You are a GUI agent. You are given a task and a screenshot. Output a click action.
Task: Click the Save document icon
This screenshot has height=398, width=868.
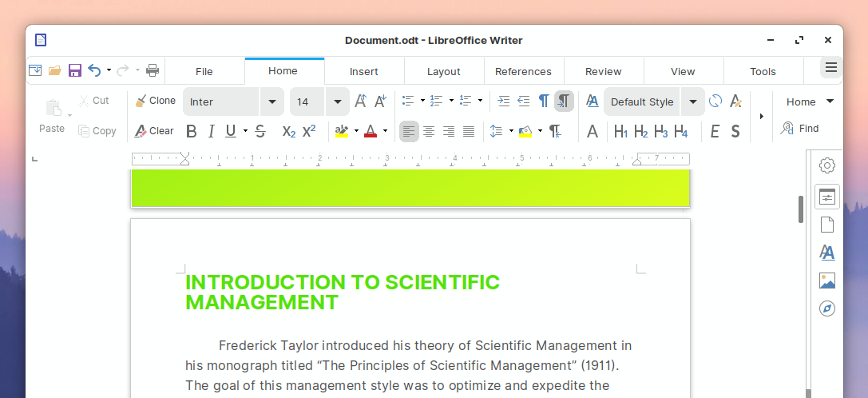(x=75, y=70)
